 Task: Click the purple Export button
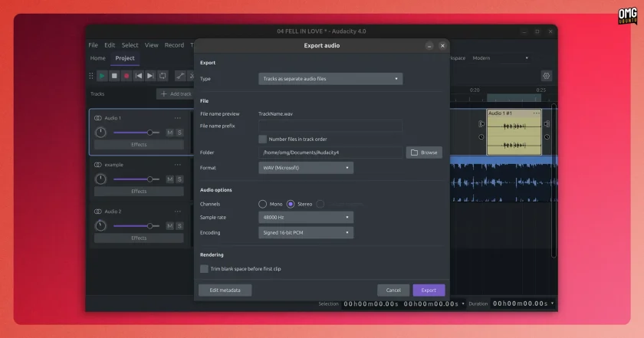(429, 290)
